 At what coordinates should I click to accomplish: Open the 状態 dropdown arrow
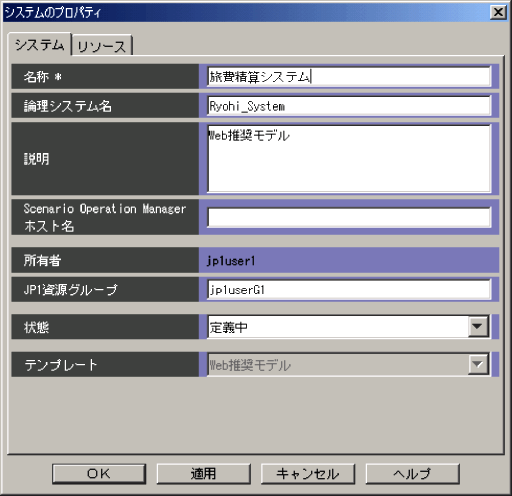pos(478,327)
